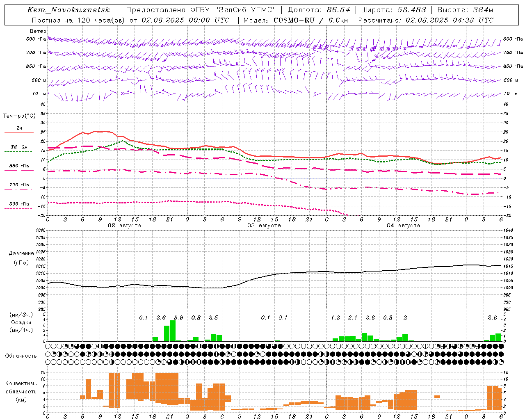This screenshot has width=525, height=420.
Task: Click the '700 гПа' temperature legend entry
Action: click(19, 187)
